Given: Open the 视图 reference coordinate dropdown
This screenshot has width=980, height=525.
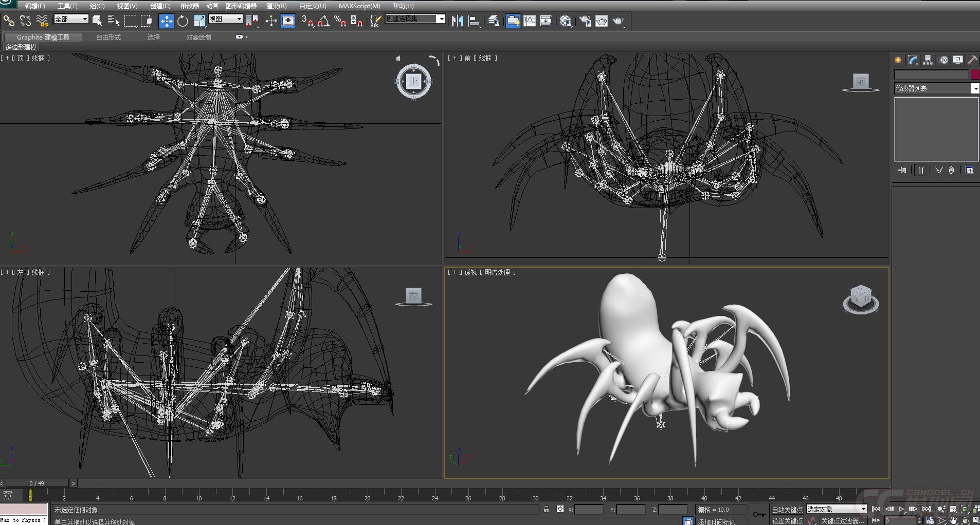Looking at the screenshot, I should 225,19.
